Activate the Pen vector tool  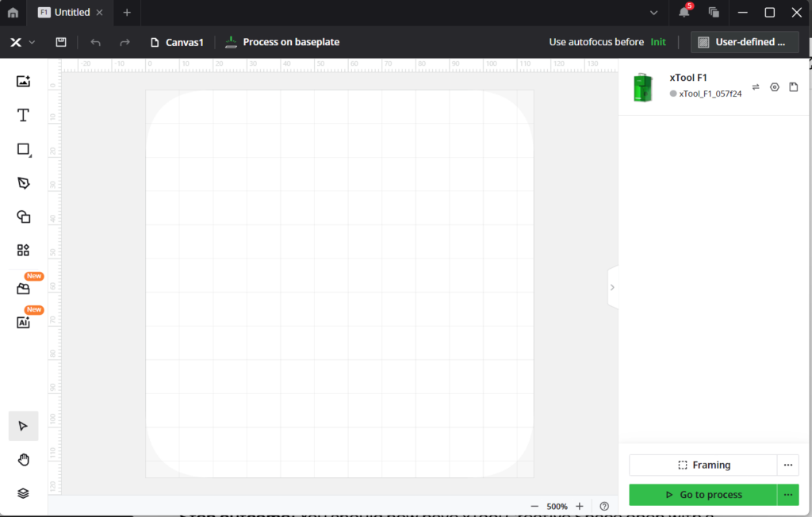click(23, 183)
